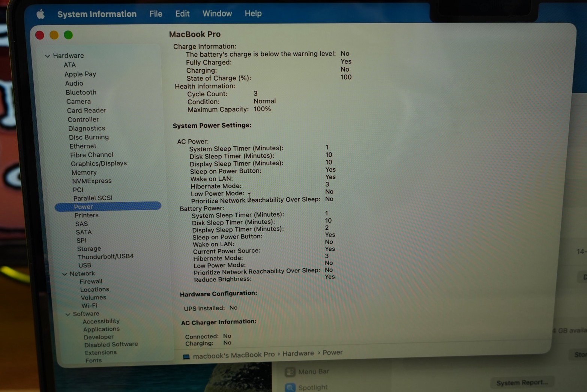Select Card Reader in the sidebar
This screenshot has height=392, width=587.
tap(87, 111)
